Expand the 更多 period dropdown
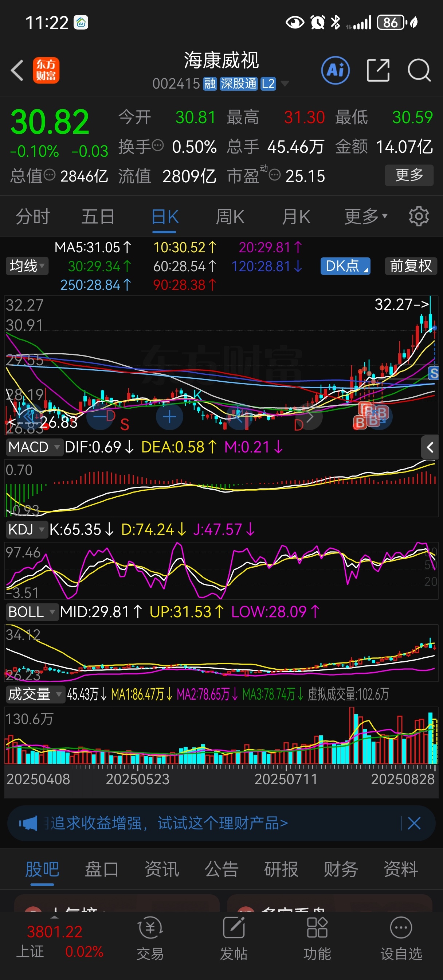The image size is (443, 980). coord(366,217)
